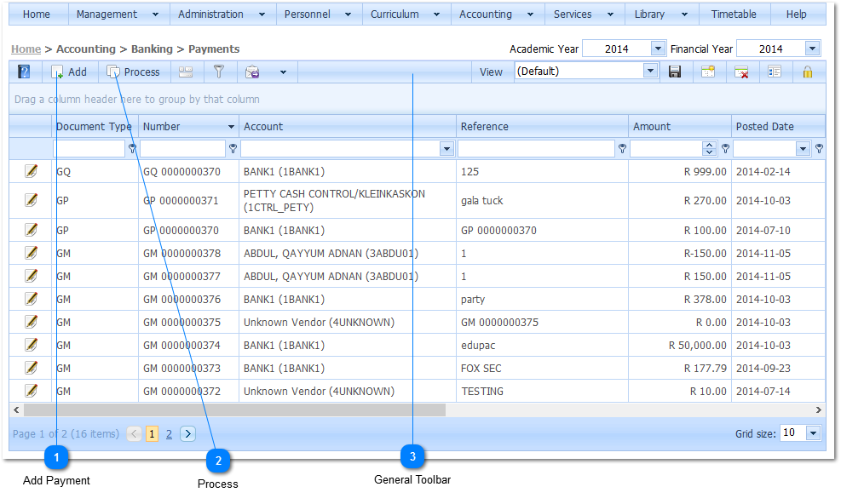Click the scroll right arrow of grid

click(819, 409)
